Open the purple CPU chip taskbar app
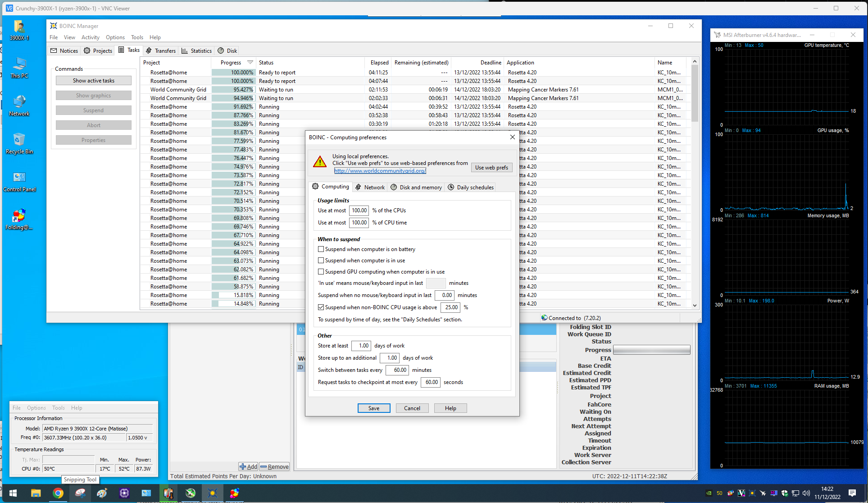The width and height of the screenshot is (868, 503). [x=124, y=493]
